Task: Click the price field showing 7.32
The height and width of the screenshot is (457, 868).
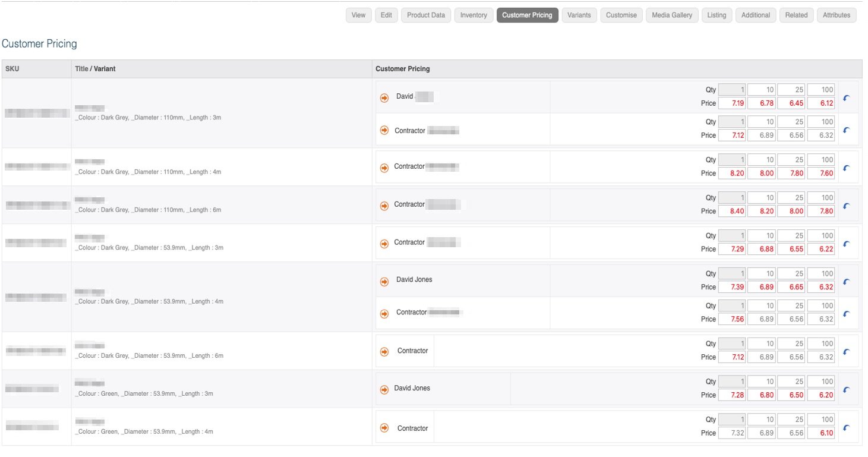Action: tap(732, 433)
